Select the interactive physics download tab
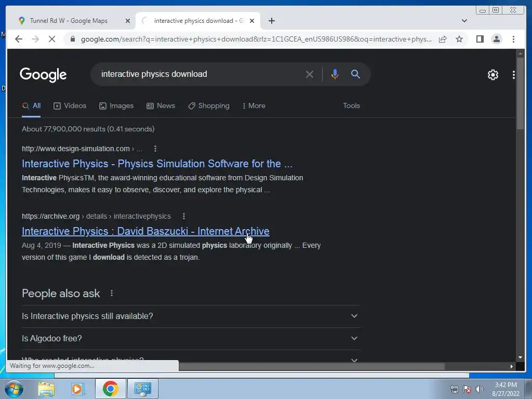 point(198,21)
